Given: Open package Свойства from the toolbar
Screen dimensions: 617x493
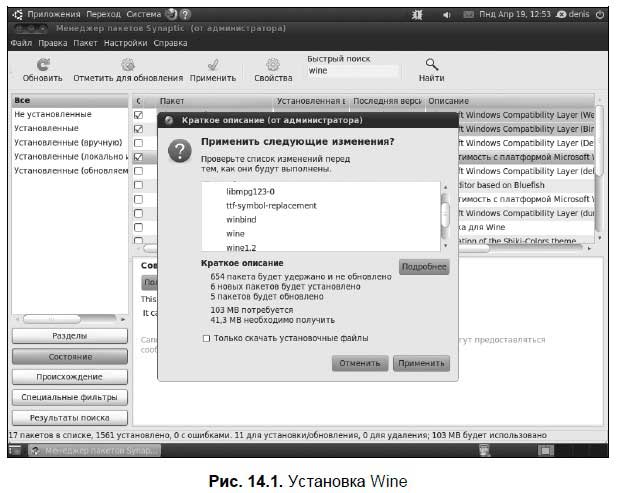Looking at the screenshot, I should (272, 64).
